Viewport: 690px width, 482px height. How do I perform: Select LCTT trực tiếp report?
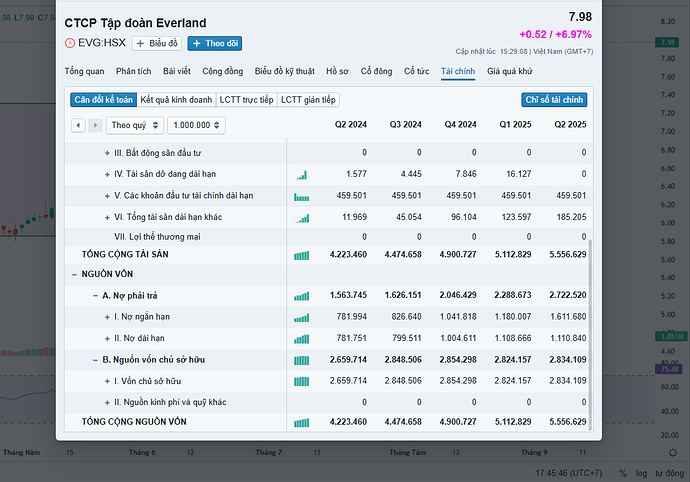pyautogui.click(x=246, y=100)
